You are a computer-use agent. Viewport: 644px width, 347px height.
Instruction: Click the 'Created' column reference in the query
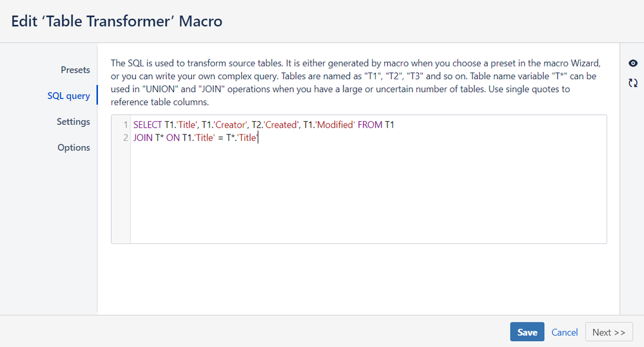(x=281, y=125)
